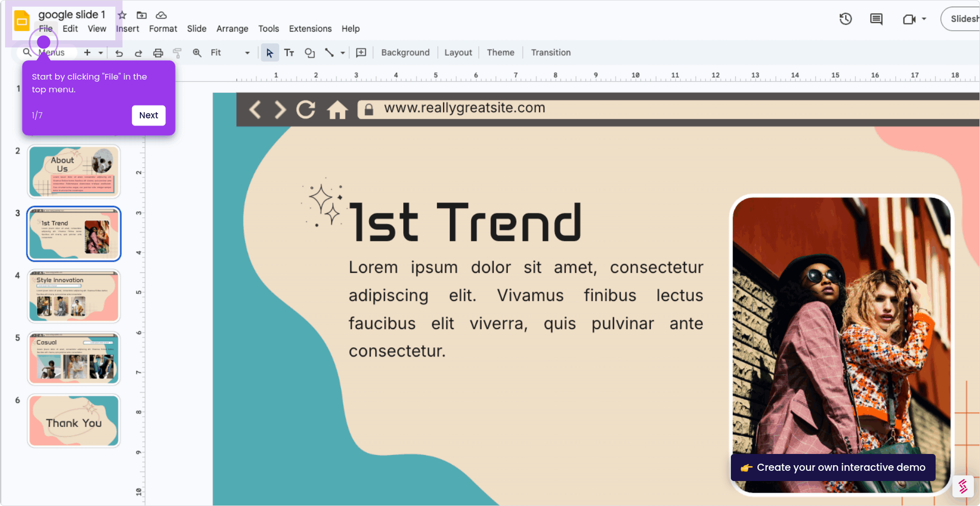Click the redo icon
Screen dimensions: 980x506
(138, 53)
